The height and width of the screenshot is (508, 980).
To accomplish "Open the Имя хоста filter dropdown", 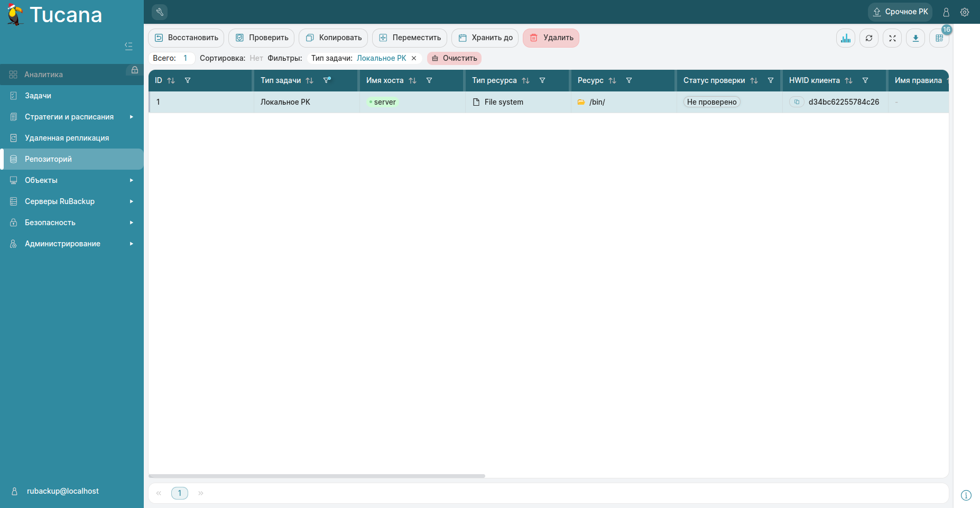I will tap(430, 80).
